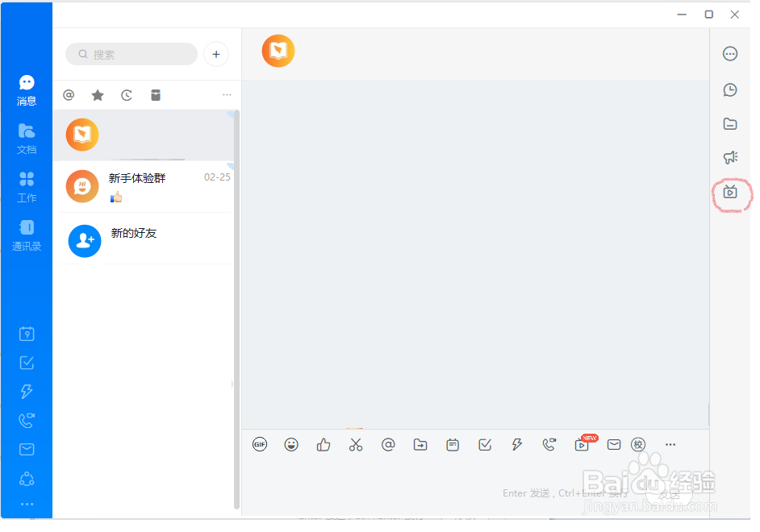Filter messages by @ mentions
760x532 pixels.
point(69,94)
